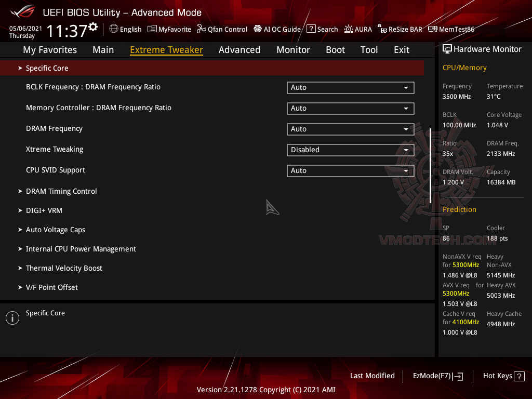Switch to the Tool tab
The width and height of the screenshot is (532, 399).
tap(369, 50)
